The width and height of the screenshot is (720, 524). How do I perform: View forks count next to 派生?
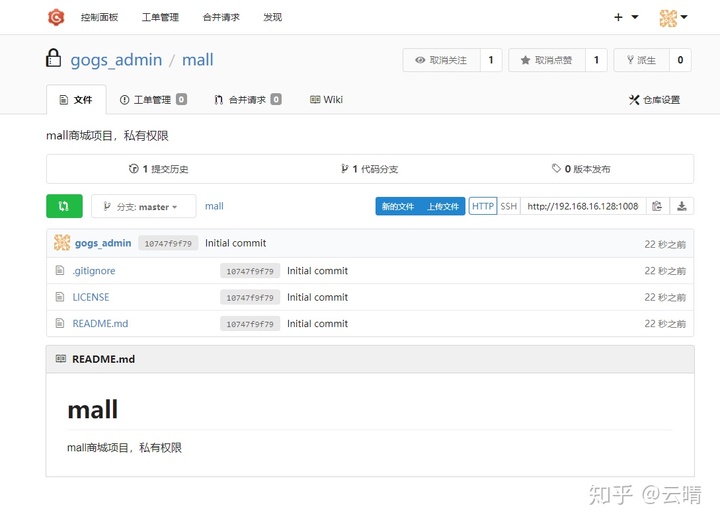[681, 60]
